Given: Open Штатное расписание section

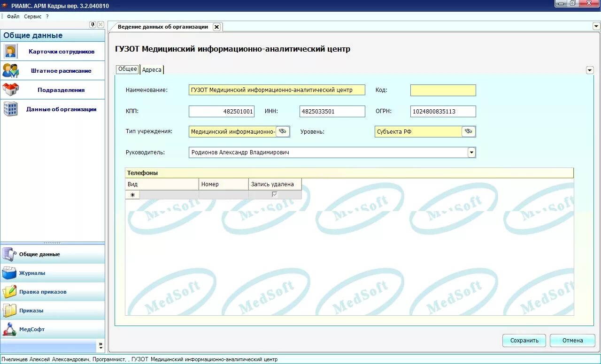Looking at the screenshot, I should tap(53, 70).
